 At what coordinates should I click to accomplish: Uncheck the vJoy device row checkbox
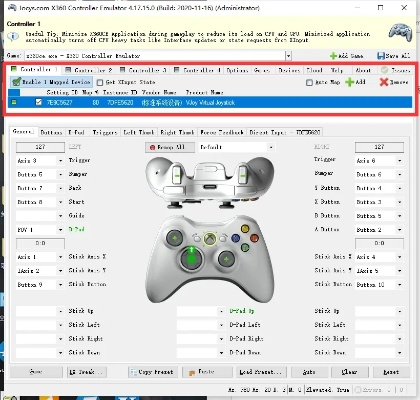(39, 102)
